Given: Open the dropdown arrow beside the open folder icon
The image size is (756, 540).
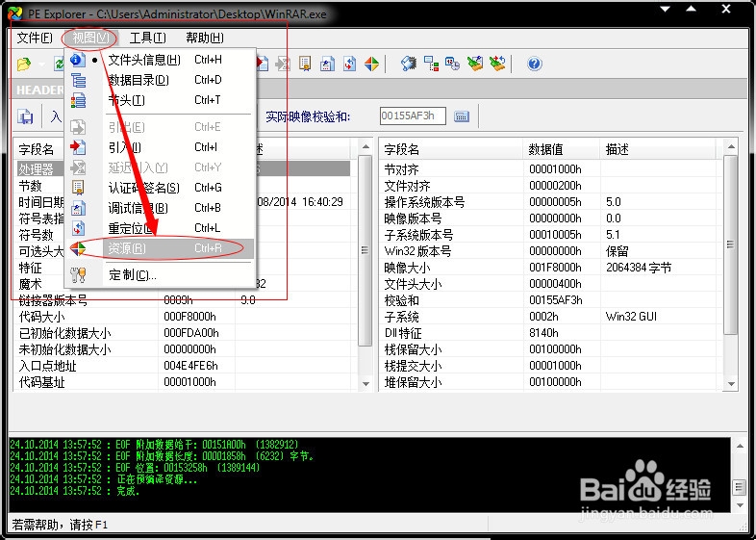Looking at the screenshot, I should [x=41, y=64].
